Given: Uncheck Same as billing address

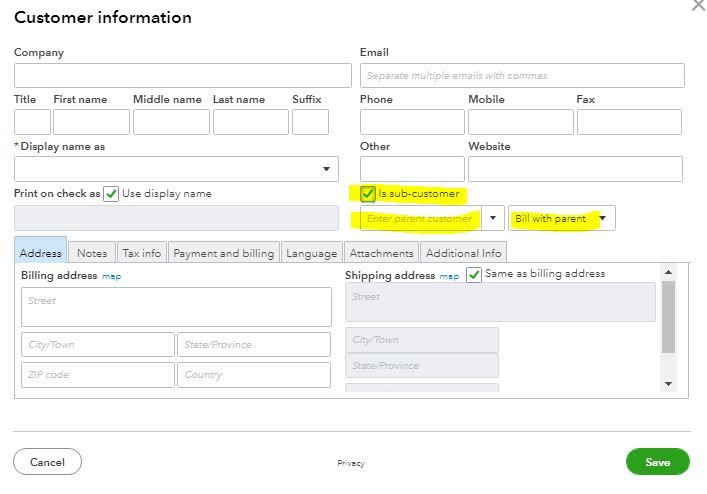Looking at the screenshot, I should 474,274.
